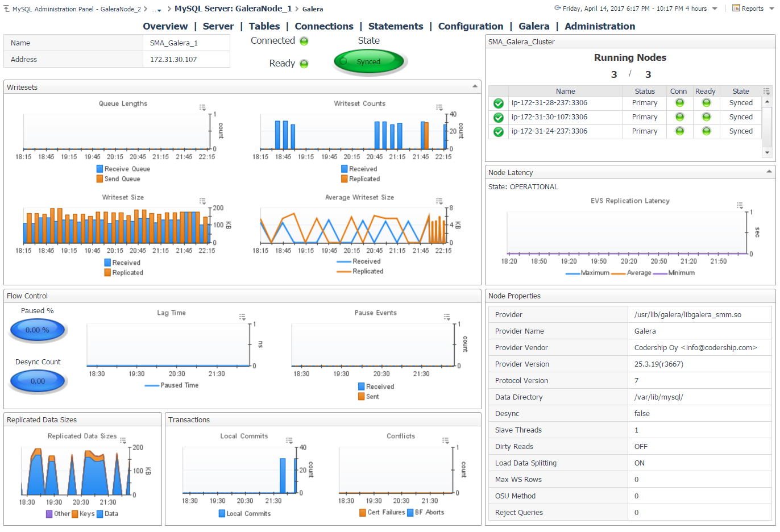780x532 pixels.
Task: Click Provider Version value 25.3.19(r3667)
Action: (658, 364)
